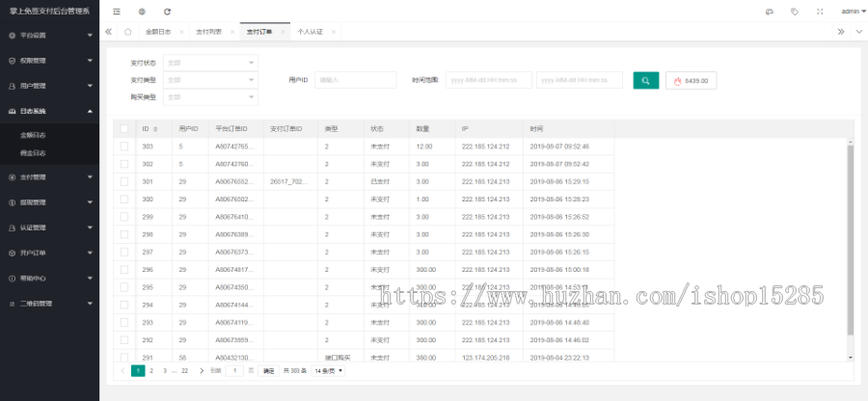Expand the 开户订单 sidebar menu
868x401 pixels.
(50, 253)
